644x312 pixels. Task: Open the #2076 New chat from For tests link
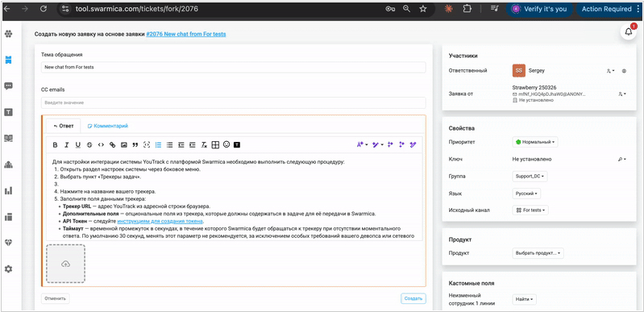186,34
